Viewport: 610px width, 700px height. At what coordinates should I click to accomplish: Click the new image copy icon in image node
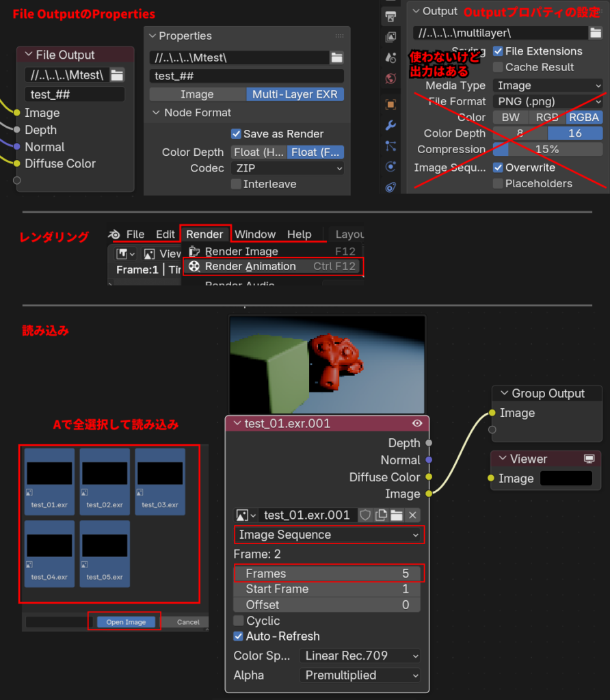pos(381,515)
